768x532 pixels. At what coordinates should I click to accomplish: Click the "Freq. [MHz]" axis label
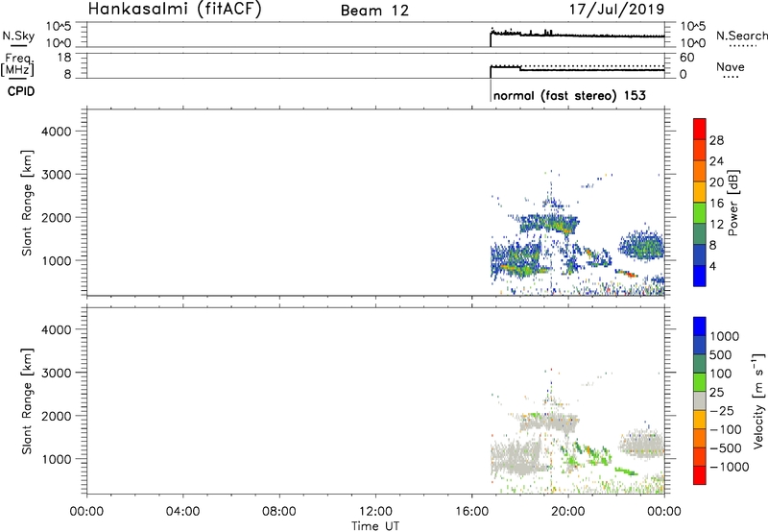pyautogui.click(x=19, y=65)
